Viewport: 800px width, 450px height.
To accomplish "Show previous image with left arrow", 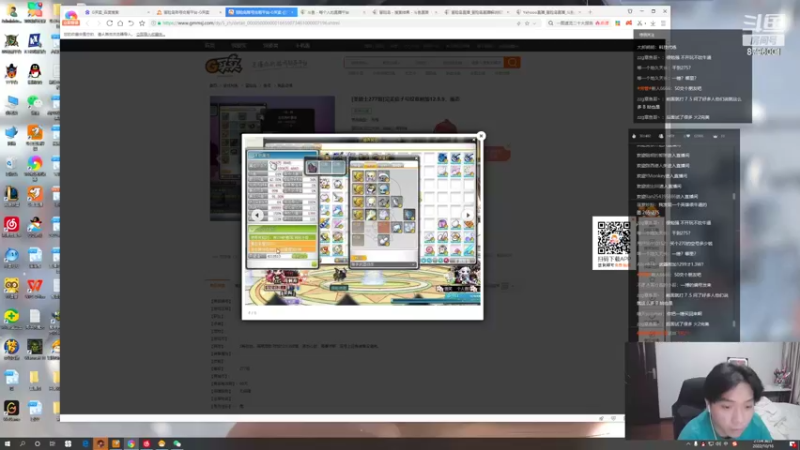I will 257,215.
